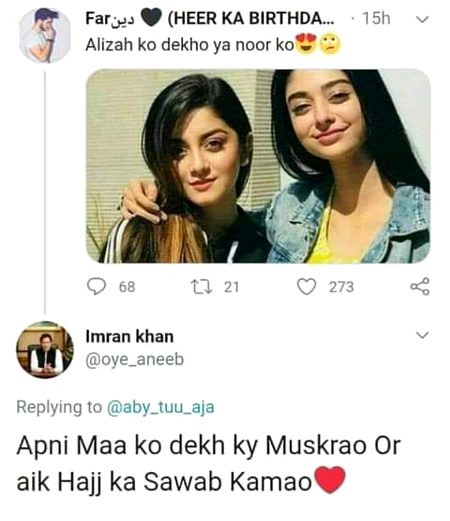Open the top tweet author's profile picture
The height and width of the screenshot is (521, 450).
[x=45, y=35]
